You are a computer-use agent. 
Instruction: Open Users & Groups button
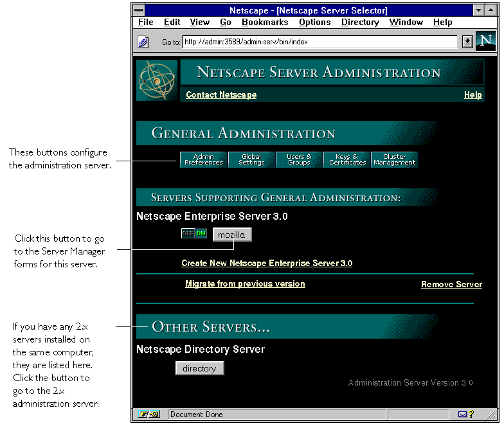tap(299, 159)
